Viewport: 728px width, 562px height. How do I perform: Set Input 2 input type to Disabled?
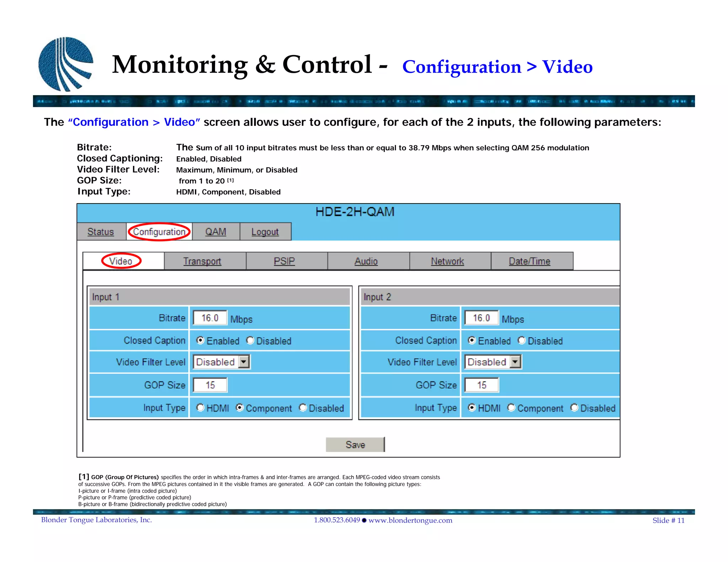click(574, 407)
